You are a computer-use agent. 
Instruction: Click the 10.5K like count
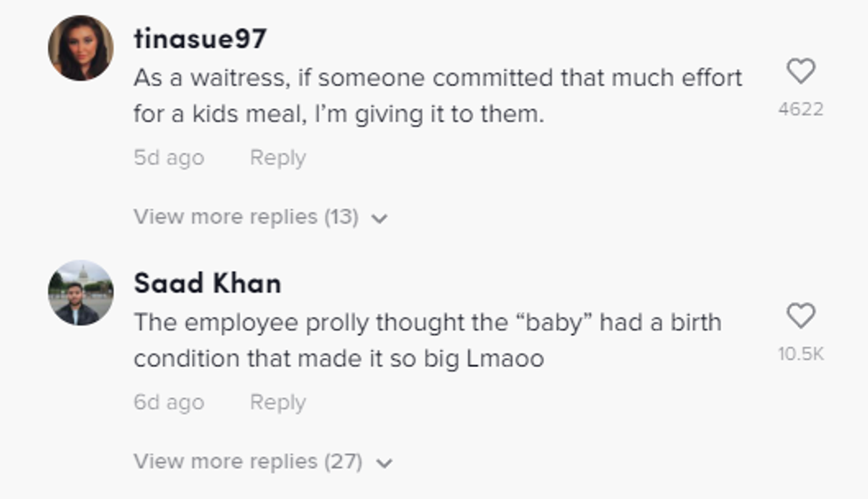pos(801,354)
